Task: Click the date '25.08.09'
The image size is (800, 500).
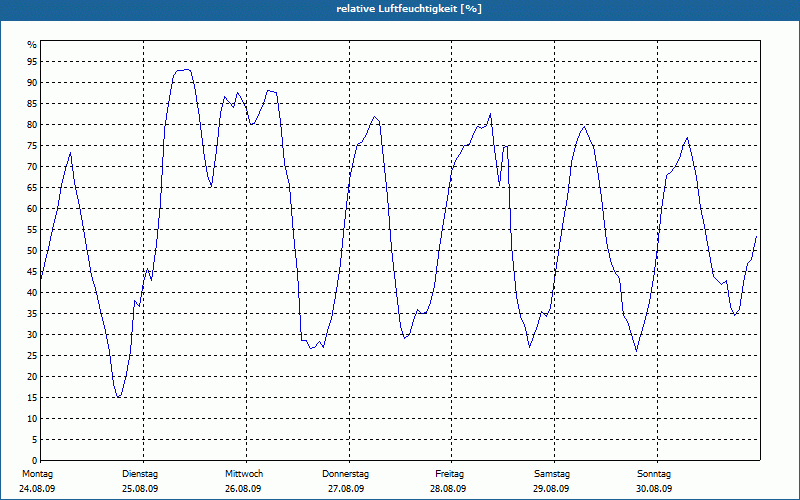Action: 140,489
